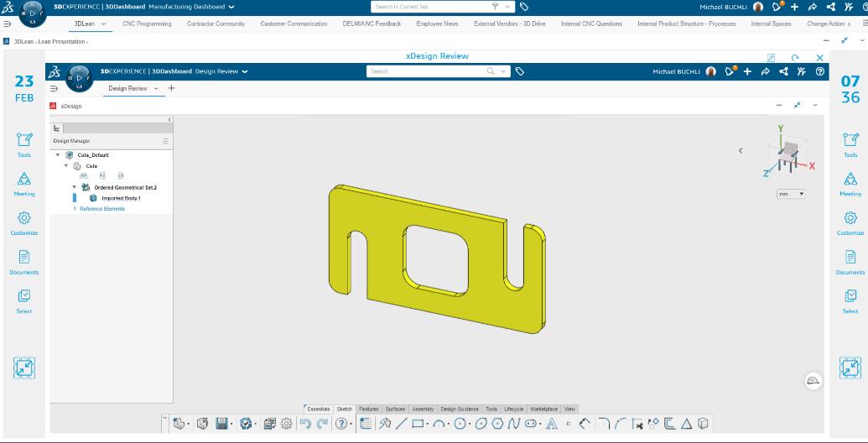Image resolution: width=868 pixels, height=443 pixels.
Task: Open the CNC Programming dashboard tab
Action: (147, 23)
